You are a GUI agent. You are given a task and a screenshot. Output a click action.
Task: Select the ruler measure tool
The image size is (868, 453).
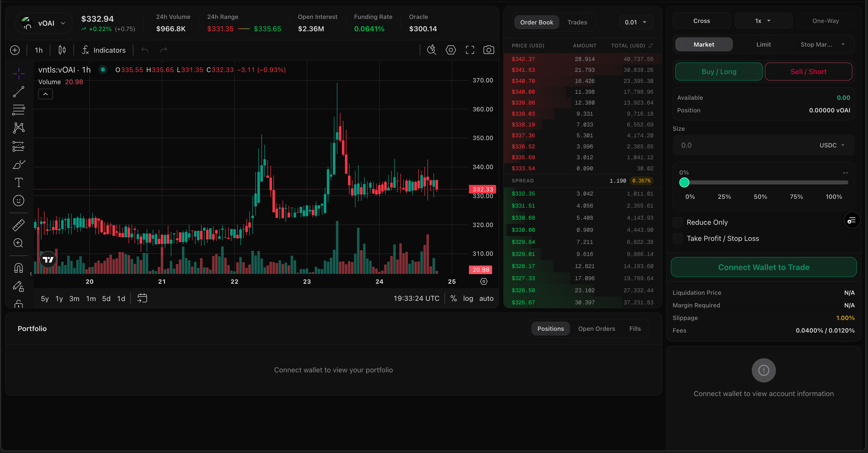pyautogui.click(x=19, y=225)
